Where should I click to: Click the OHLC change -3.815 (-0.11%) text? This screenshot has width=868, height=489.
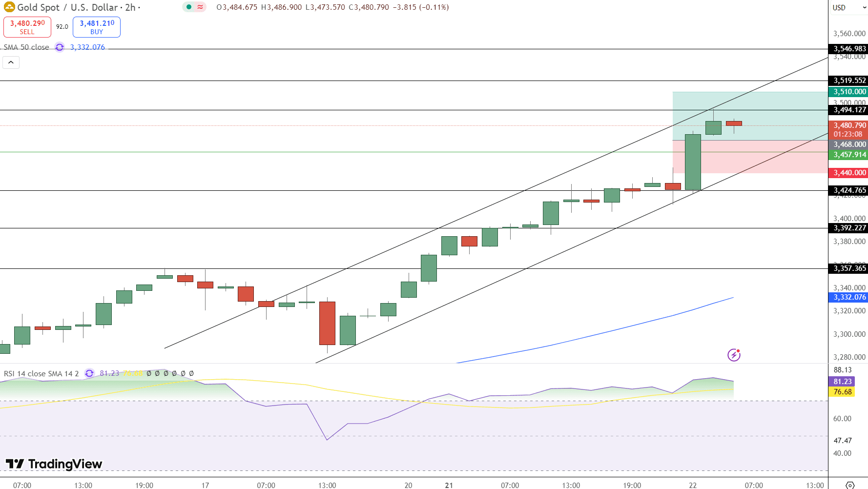click(421, 7)
